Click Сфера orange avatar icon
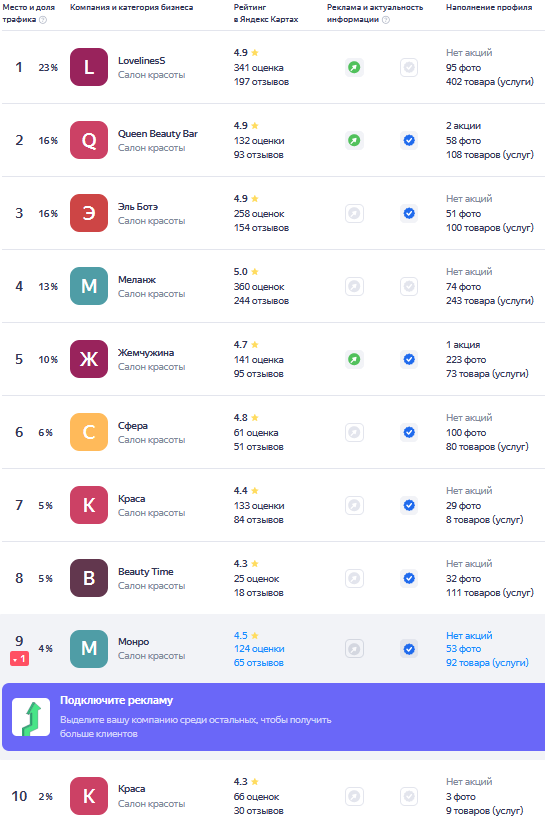Viewport: 545px width, 825px height. [89, 432]
